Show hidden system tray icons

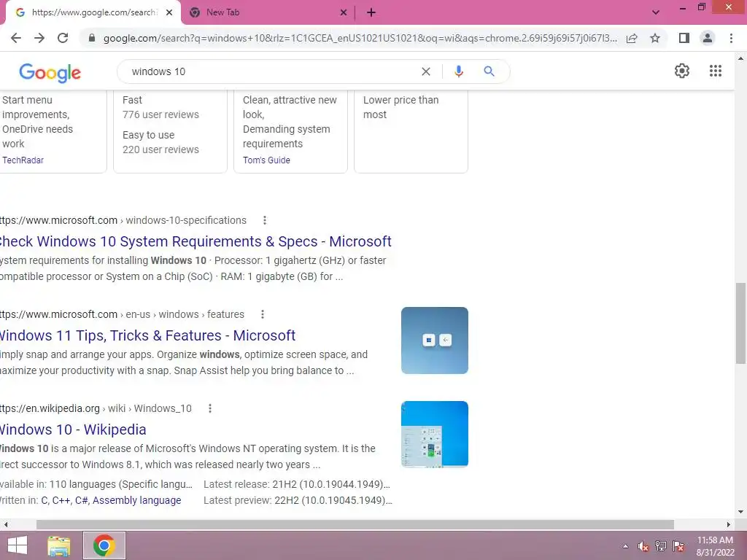pos(625,546)
